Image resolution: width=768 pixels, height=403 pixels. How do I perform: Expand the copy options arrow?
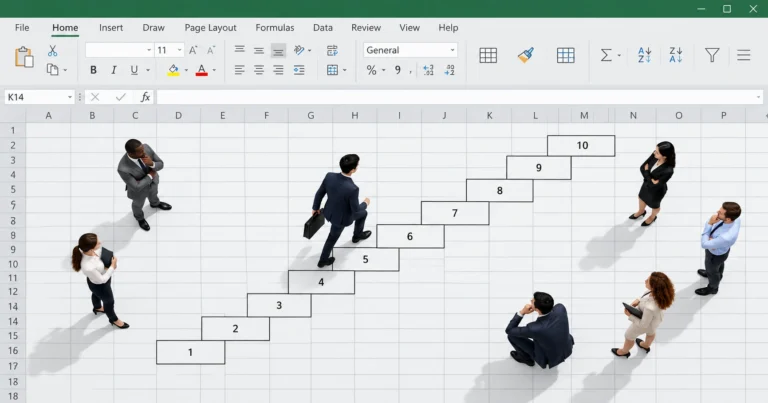[x=65, y=71]
